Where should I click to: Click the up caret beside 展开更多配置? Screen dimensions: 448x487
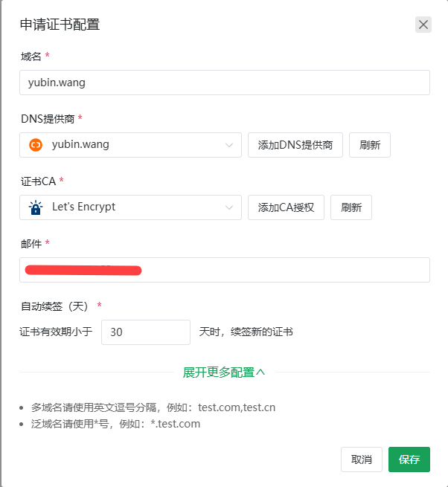(x=260, y=372)
